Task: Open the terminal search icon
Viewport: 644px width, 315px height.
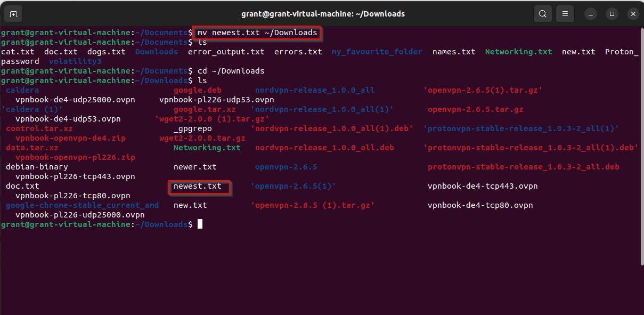Action: point(542,13)
